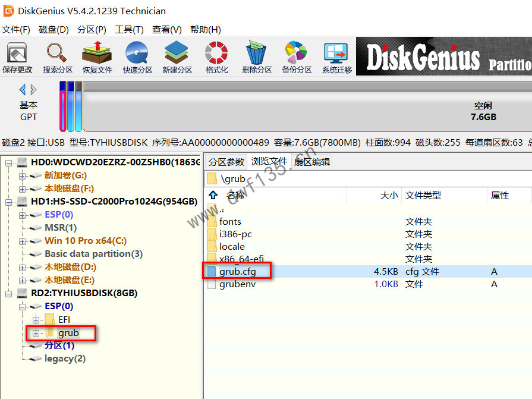Viewport: 532px width, 399px height.
Task: Switch to the 扇区编辑 tab
Action: (x=312, y=162)
